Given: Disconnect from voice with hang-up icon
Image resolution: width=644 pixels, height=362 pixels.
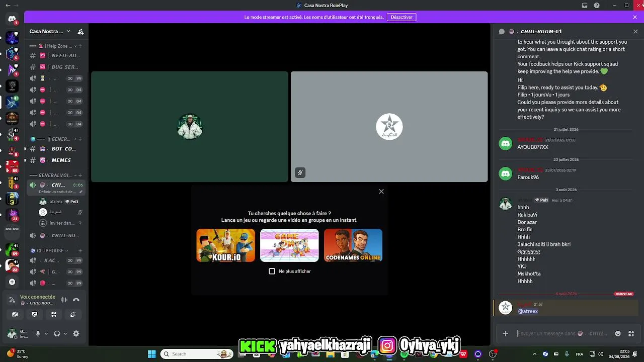Looking at the screenshot, I should pos(76,300).
